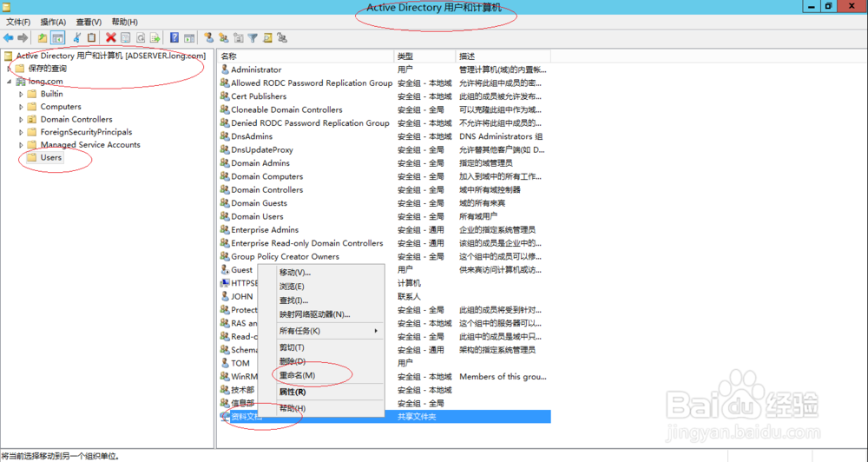Expand the Builtin container

(x=21, y=94)
